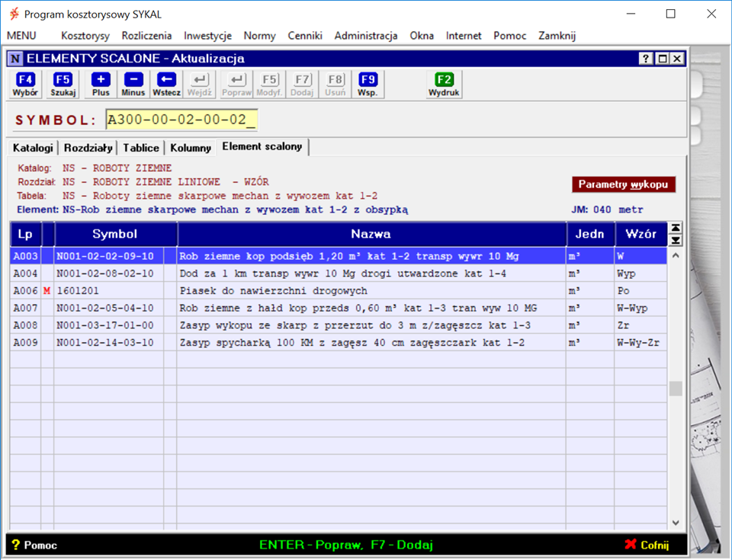Go back using Wstecz button
The width and height of the screenshot is (732, 560).
(167, 85)
